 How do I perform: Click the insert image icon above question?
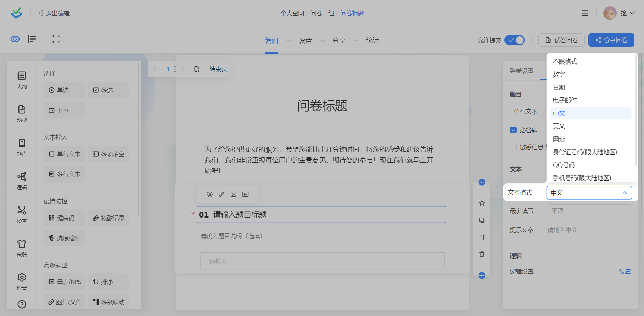pos(233,194)
